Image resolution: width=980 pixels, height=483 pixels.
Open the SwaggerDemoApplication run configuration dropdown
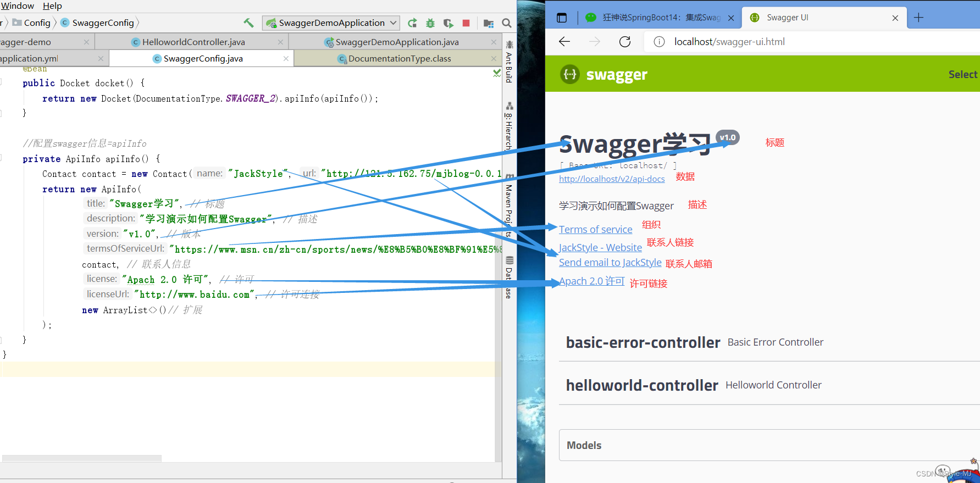[331, 23]
